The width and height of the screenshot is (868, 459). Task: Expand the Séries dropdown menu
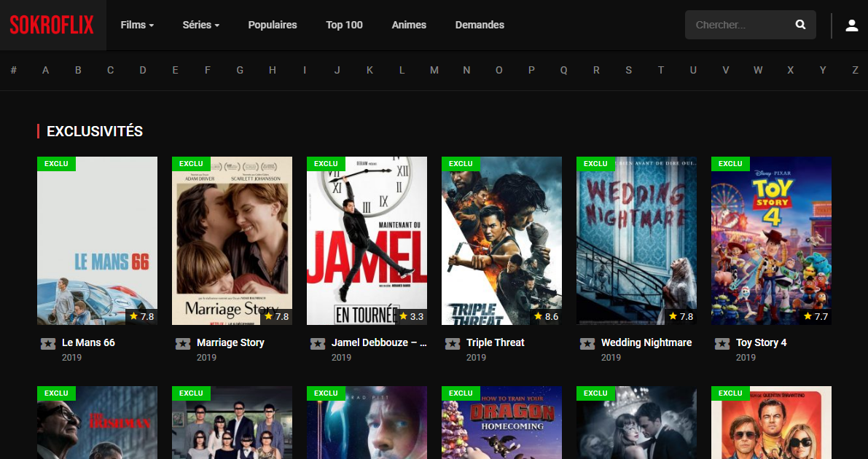pyautogui.click(x=201, y=25)
